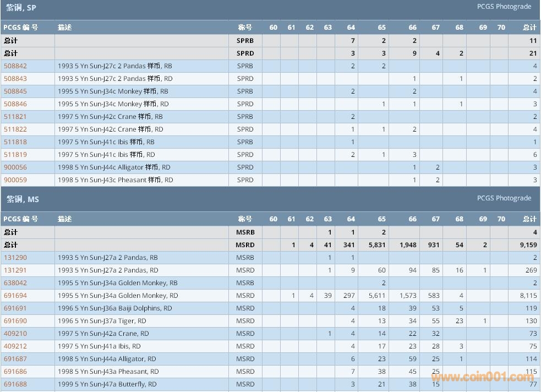The height and width of the screenshot is (392, 541).
Task: Select PCGS number 511821 link
Action: click(x=15, y=117)
